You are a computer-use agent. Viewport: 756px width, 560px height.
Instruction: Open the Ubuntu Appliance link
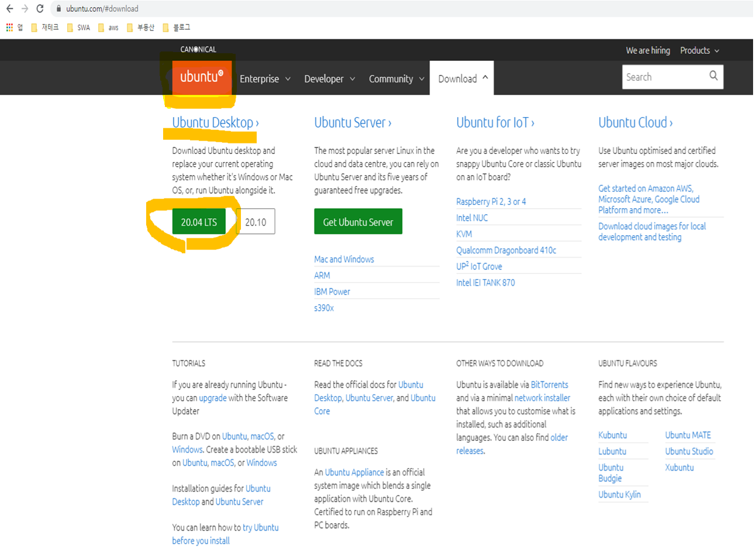pos(354,472)
